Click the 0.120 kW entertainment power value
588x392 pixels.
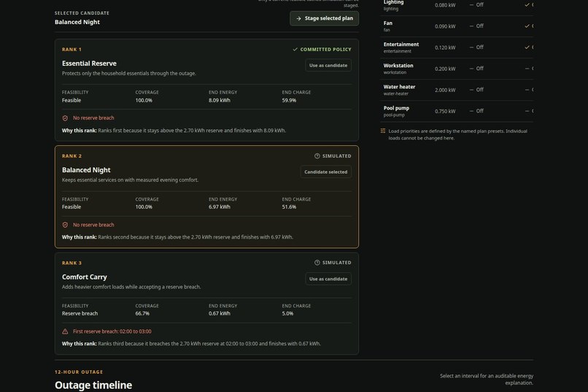pos(445,47)
